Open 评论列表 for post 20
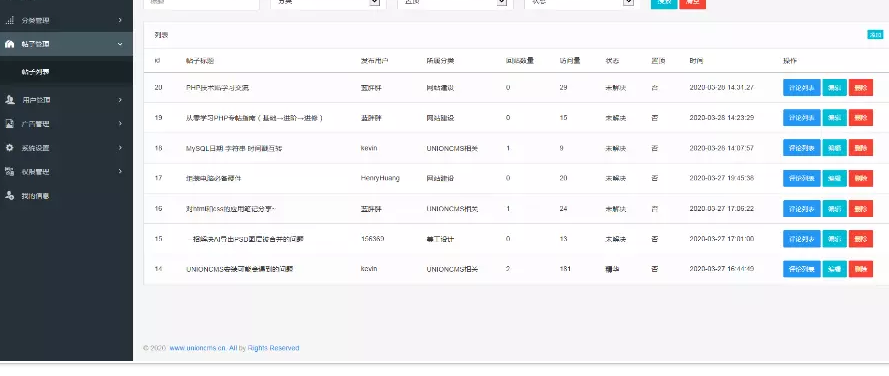 click(801, 87)
